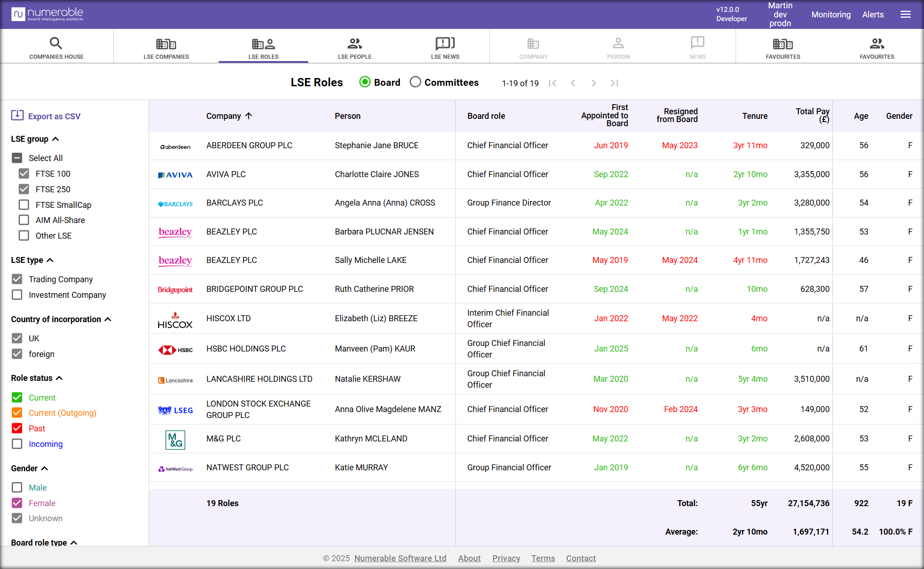This screenshot has width=924, height=569.
Task: Open people Favourites icon
Action: (877, 44)
